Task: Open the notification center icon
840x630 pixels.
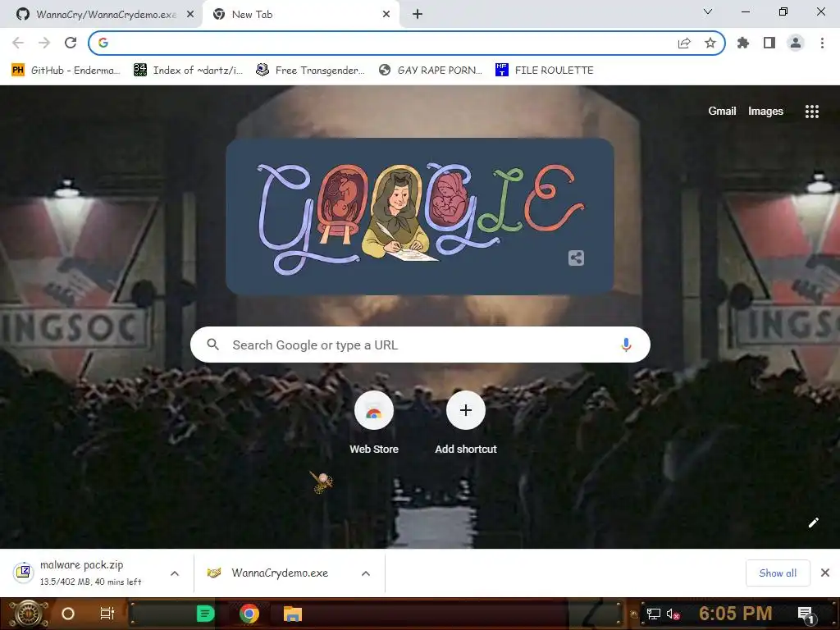Action: [x=806, y=614]
